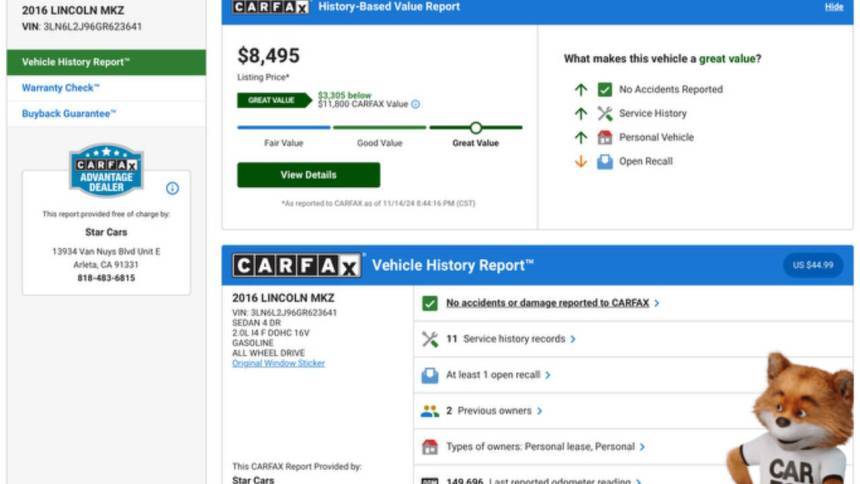The image size is (860, 484).
Task: Click the up arrow beside Personal Vehicle
Action: click(x=581, y=137)
